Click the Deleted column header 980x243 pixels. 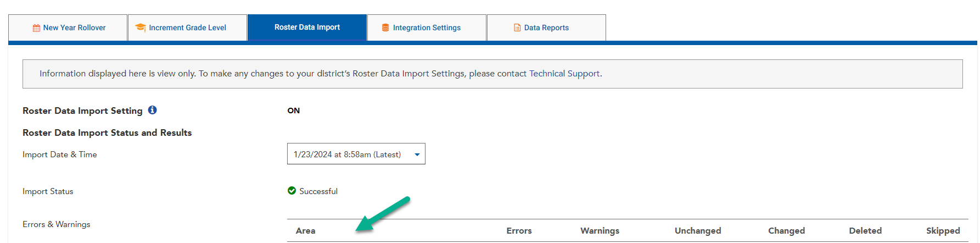coord(865,231)
